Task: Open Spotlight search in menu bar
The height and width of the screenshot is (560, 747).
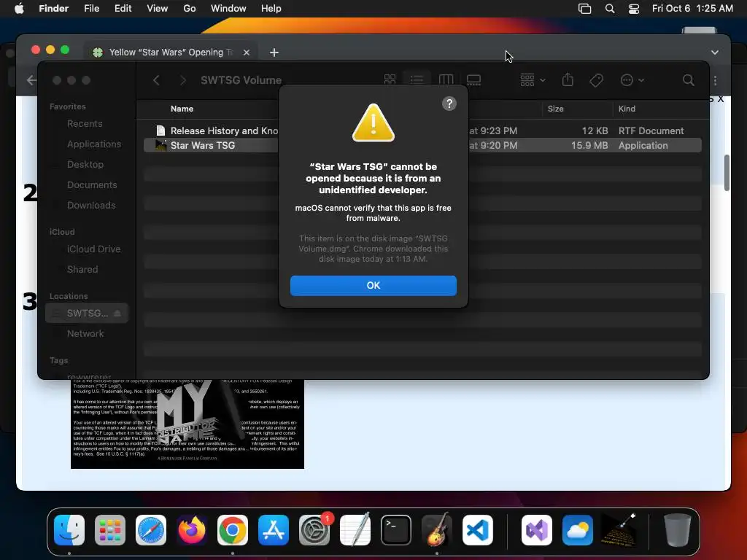Action: (x=609, y=9)
